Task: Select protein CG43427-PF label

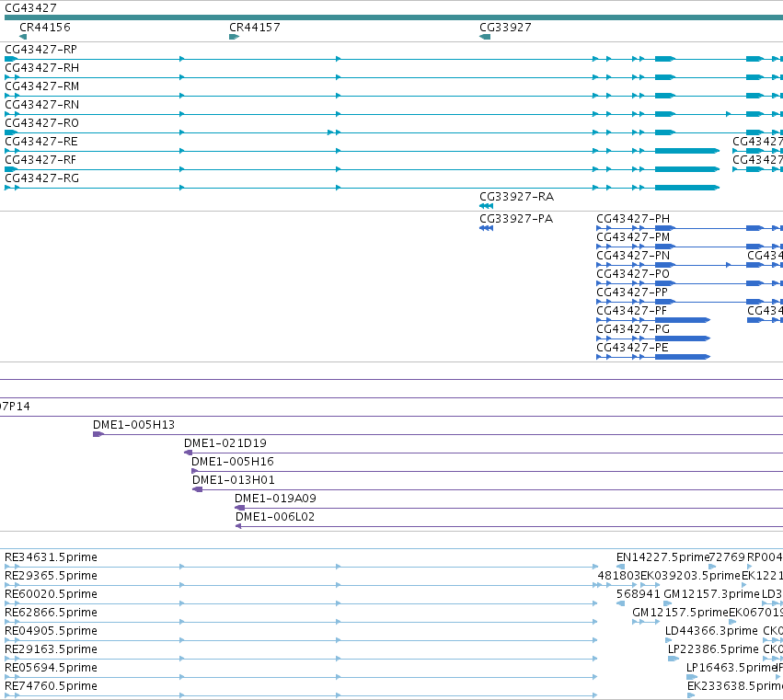Action: pos(632,311)
